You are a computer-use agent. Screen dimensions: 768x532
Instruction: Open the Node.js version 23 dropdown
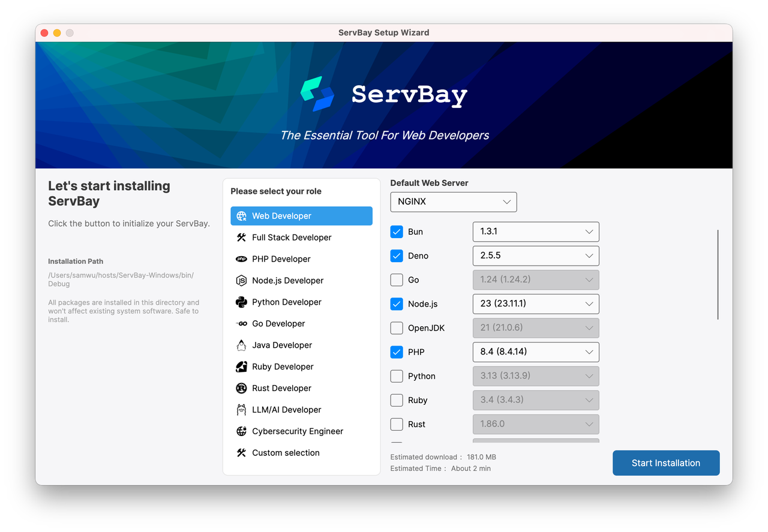[536, 303]
